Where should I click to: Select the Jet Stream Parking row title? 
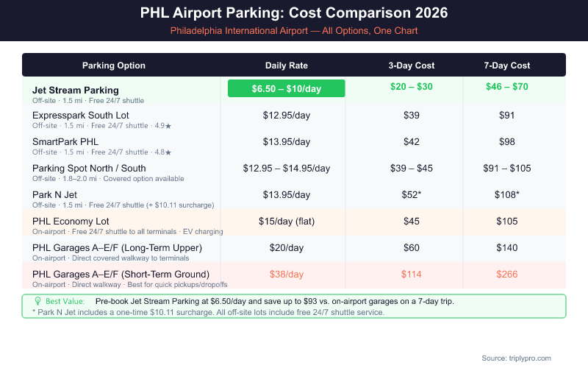(x=76, y=90)
